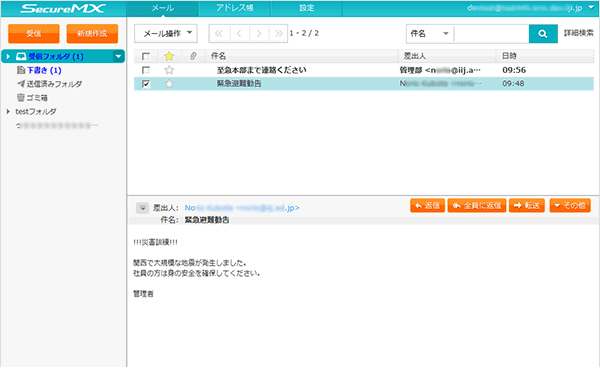600x372 pixels.
Task: Click the sender address link in preview
Action: (x=242, y=208)
